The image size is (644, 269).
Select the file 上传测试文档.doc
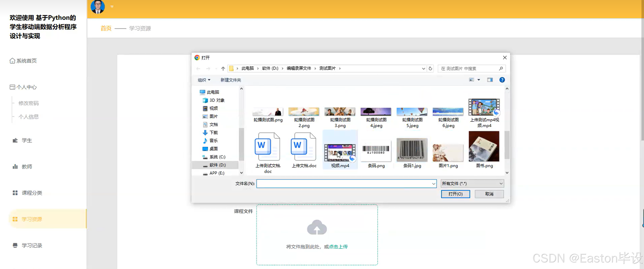(268, 153)
